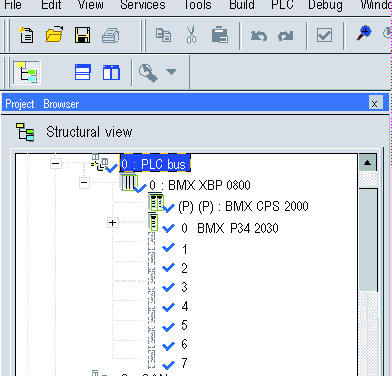
Task: Click the Copy icon in toolbar
Action: click(x=163, y=35)
